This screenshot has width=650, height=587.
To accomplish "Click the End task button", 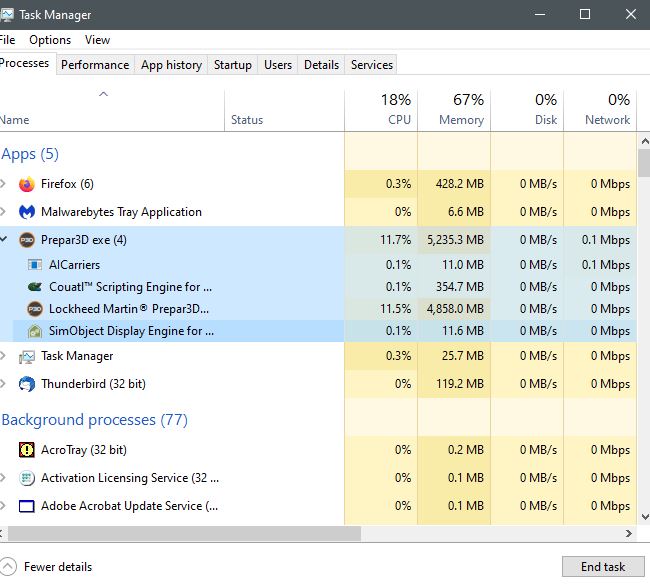I will [x=603, y=567].
